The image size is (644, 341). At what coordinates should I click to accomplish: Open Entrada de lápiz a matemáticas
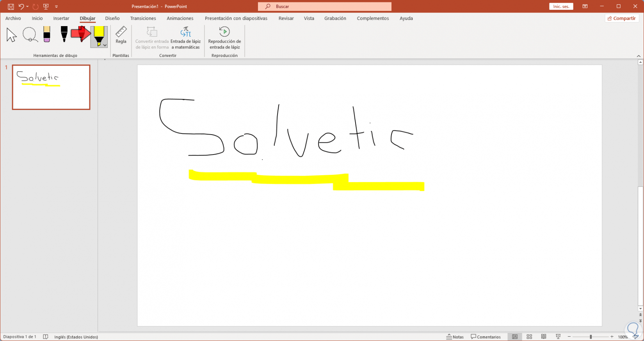pyautogui.click(x=185, y=38)
